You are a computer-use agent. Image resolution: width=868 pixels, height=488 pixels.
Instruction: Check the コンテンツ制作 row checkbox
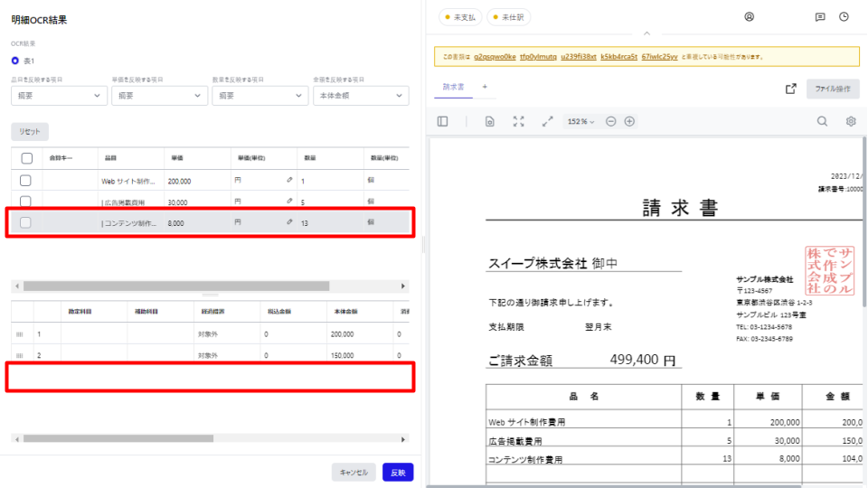point(25,222)
